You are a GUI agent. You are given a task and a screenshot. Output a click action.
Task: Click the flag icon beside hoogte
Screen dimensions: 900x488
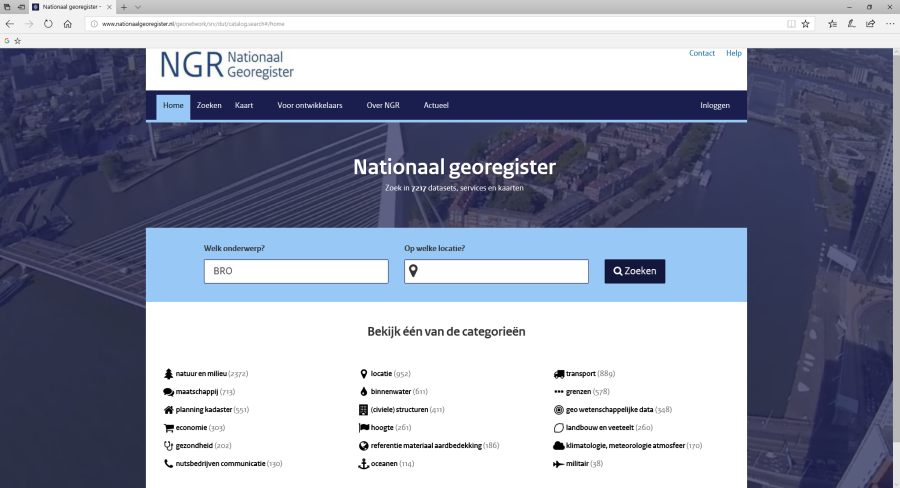coord(363,428)
